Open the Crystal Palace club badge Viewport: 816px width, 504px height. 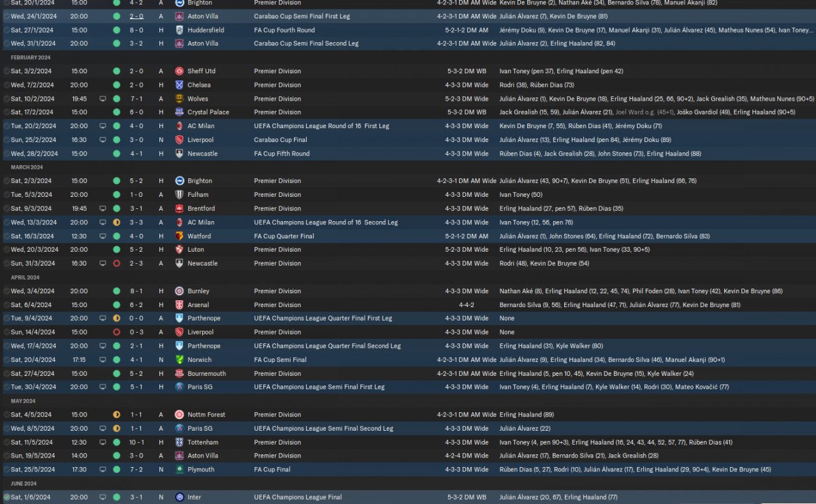tap(180, 112)
